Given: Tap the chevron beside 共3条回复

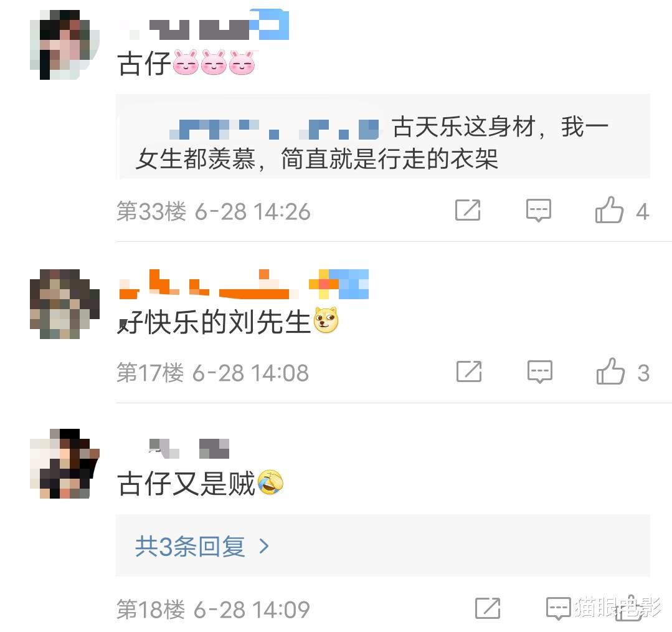Looking at the screenshot, I should pyautogui.click(x=265, y=546).
